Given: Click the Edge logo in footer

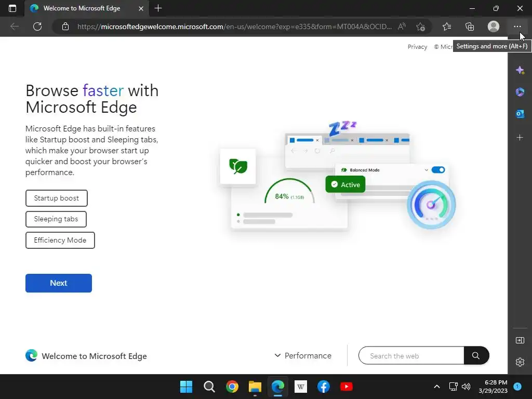Looking at the screenshot, I should [x=31, y=355].
